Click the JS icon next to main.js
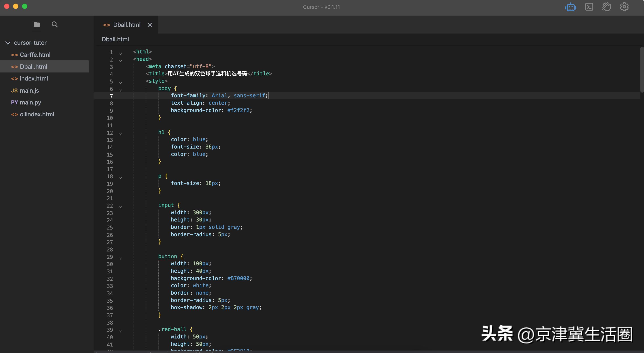644x353 pixels. point(14,91)
